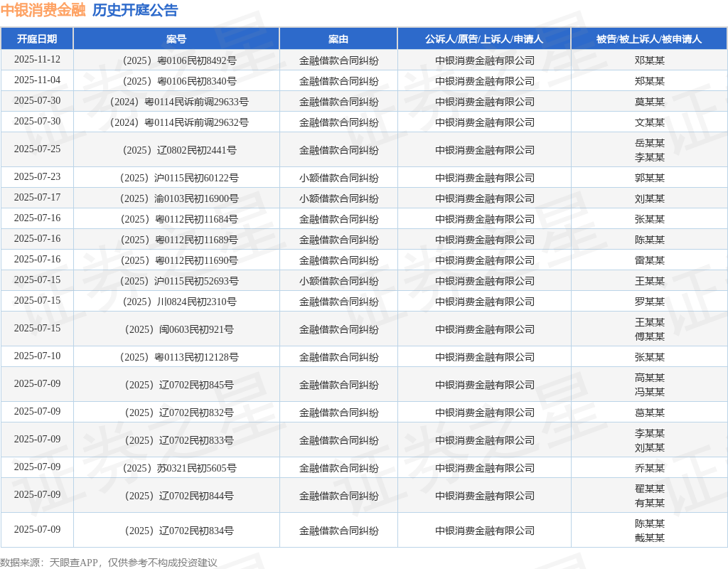This screenshot has width=728, height=569.
Task: Click defendant 王某某 in 沪0115民初52693号 row
Action: click(650, 282)
